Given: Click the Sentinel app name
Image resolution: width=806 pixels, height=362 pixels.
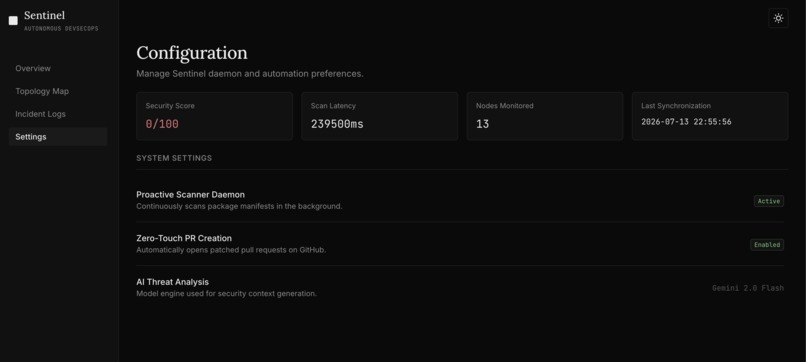Looking at the screenshot, I should (44, 15).
